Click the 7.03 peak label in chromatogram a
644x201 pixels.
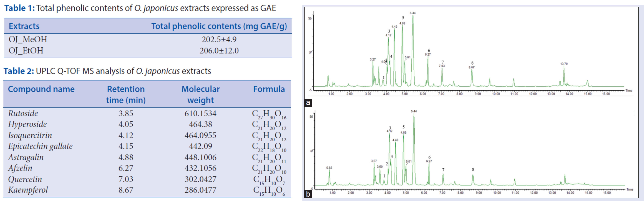[442, 66]
